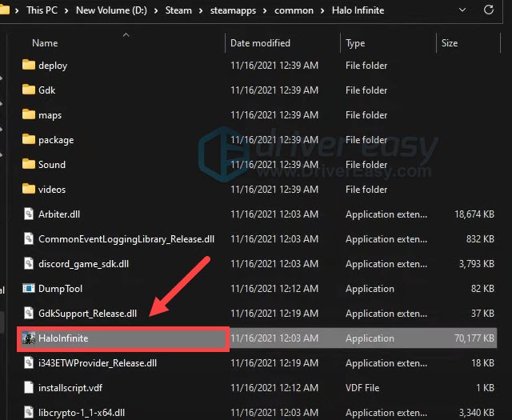Click the 18,674 KB size value
Viewport: 512px width, 420px height.
(474, 214)
